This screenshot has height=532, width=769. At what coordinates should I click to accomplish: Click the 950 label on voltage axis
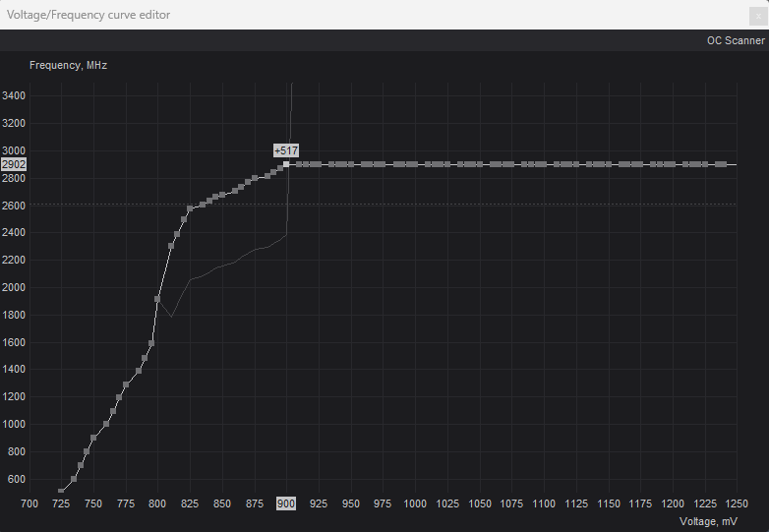pyautogui.click(x=351, y=503)
